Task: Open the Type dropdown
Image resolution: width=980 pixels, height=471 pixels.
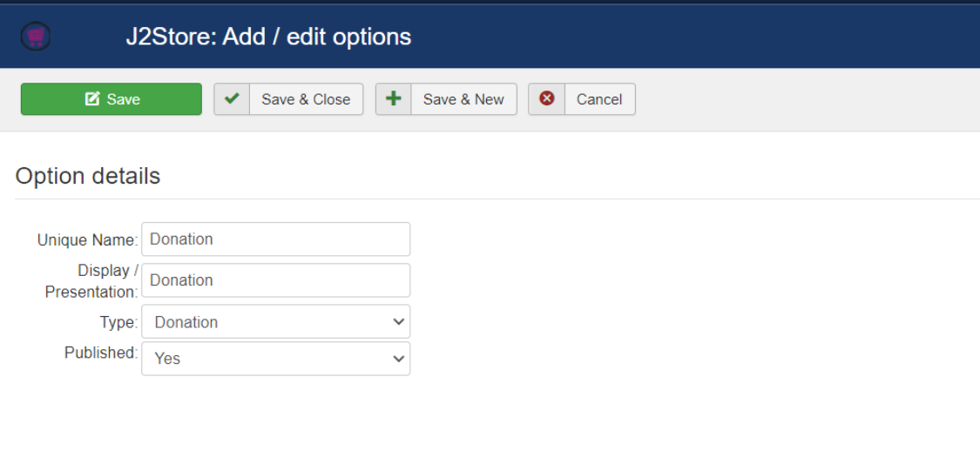Action: [x=275, y=322]
